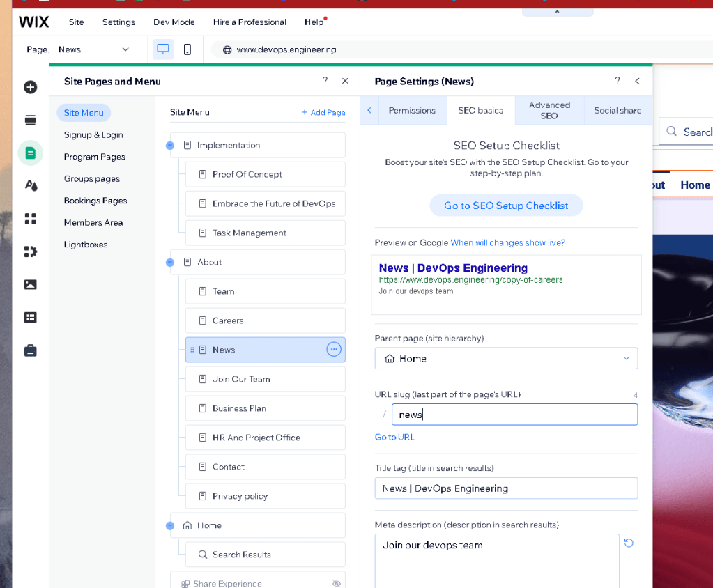Open the Parent page dropdown
The height and width of the screenshot is (588, 713).
pos(506,358)
